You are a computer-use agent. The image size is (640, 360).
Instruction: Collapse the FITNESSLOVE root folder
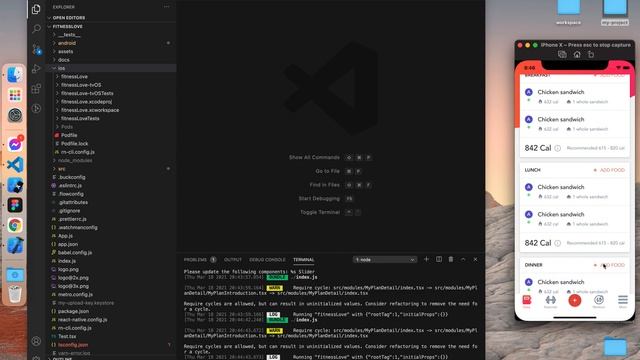(x=67, y=27)
